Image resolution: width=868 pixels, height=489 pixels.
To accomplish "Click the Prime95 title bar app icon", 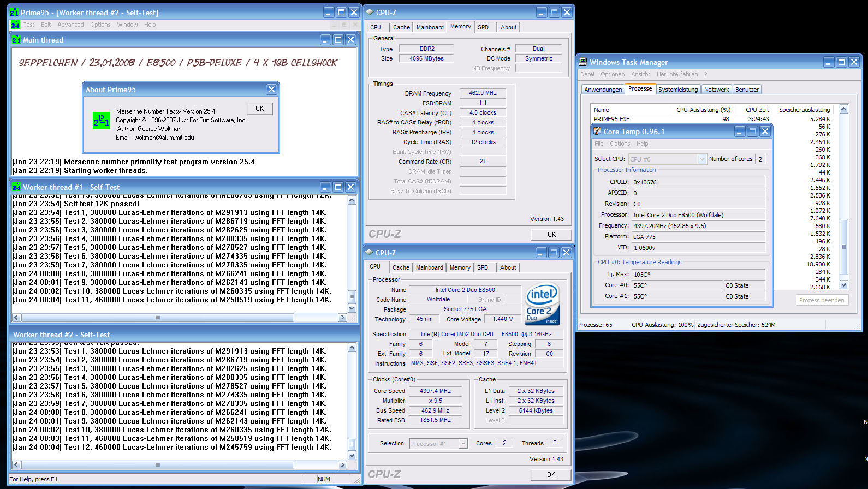I will [x=14, y=12].
